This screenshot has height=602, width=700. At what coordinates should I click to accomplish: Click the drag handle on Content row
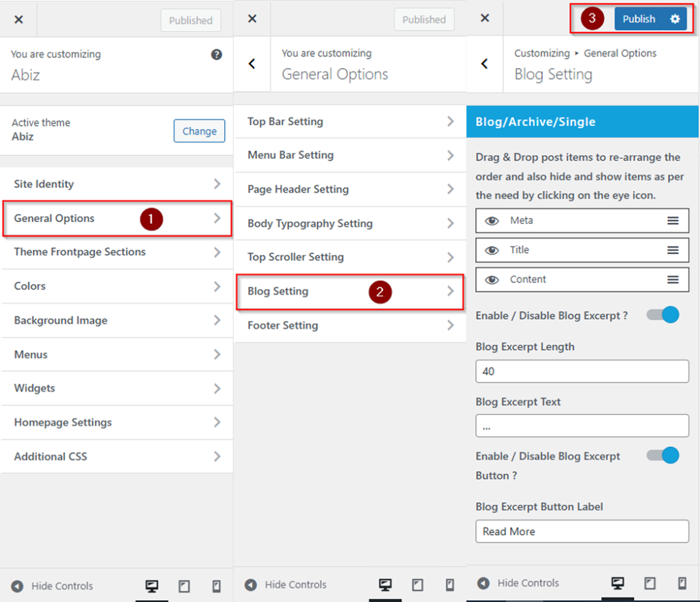[673, 279]
